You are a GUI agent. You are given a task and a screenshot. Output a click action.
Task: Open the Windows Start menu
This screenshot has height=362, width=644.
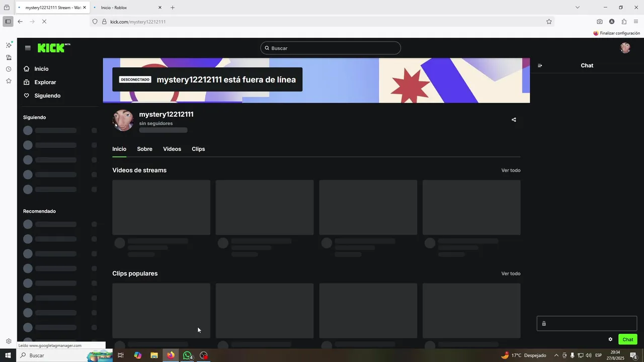pyautogui.click(x=8, y=355)
